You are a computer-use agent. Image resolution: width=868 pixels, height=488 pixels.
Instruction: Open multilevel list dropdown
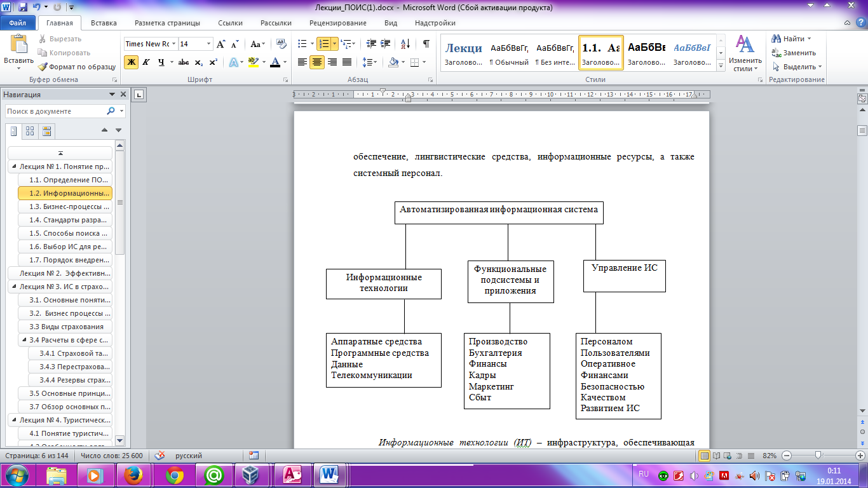click(347, 44)
